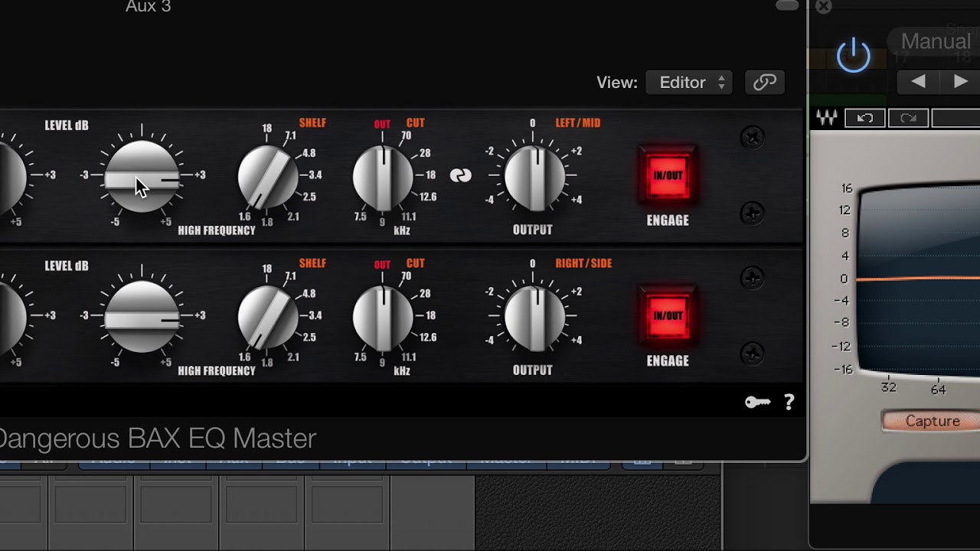Click the "64" frequency label on the analyzer
Image resolution: width=980 pixels, height=551 pixels.
(939, 389)
